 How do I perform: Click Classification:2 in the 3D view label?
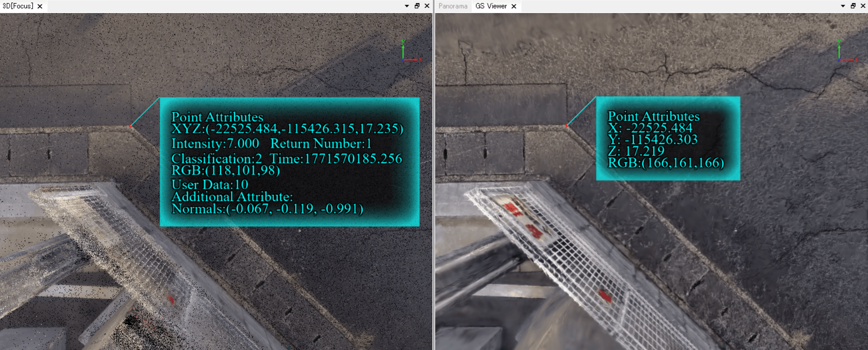pos(216,158)
